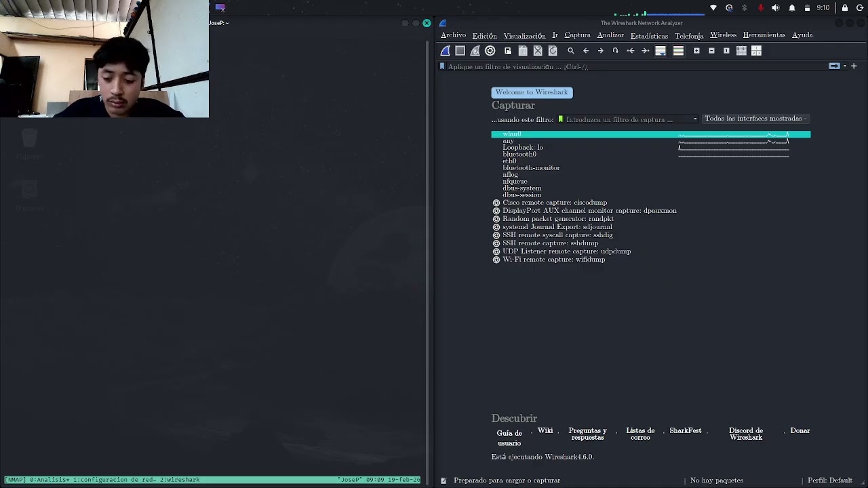Open the Telefonía menu
The width and height of the screenshot is (868, 488).
(x=689, y=35)
